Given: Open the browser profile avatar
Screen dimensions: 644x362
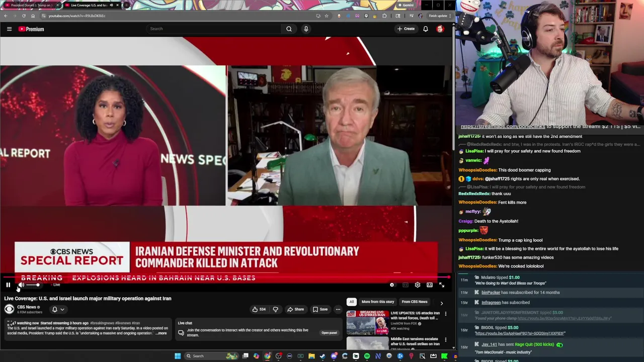Looking at the screenshot, I should click(x=421, y=16).
